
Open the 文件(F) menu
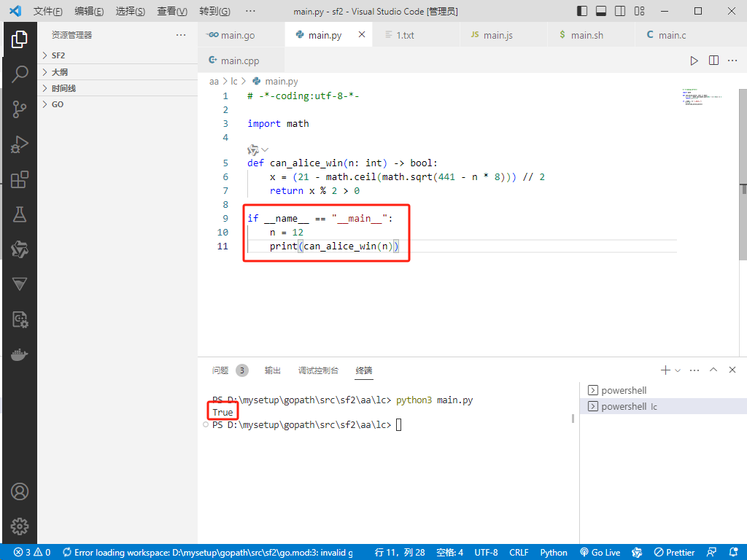47,11
